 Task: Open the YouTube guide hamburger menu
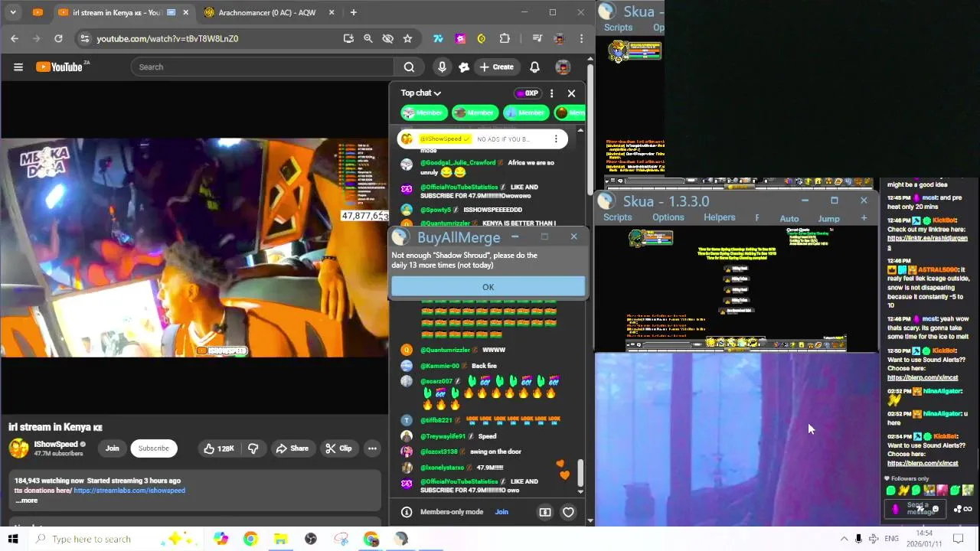(18, 67)
